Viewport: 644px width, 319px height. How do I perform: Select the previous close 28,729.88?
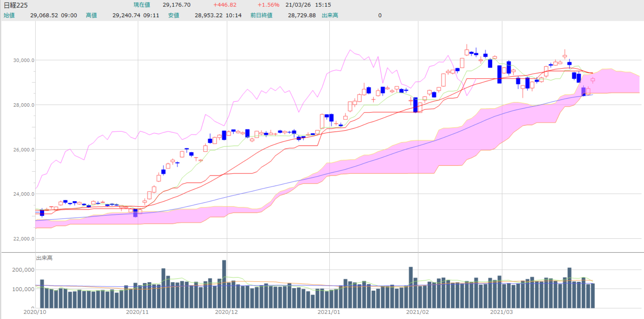click(302, 15)
